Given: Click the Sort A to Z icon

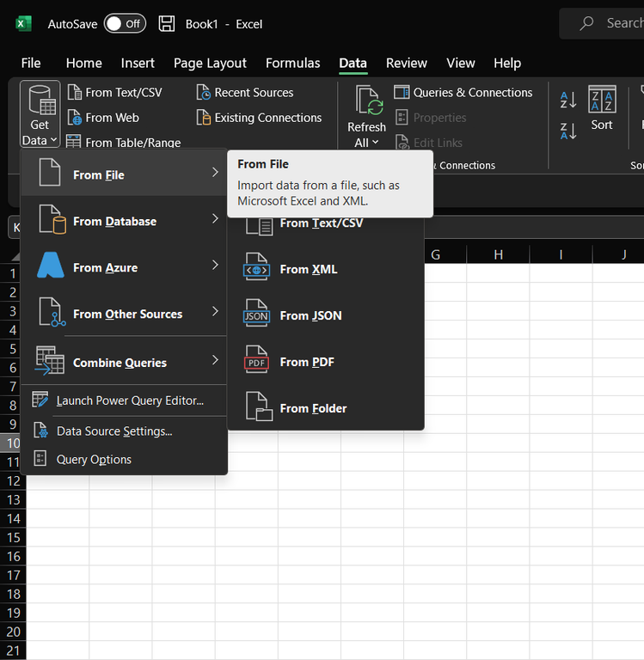Looking at the screenshot, I should (x=568, y=101).
